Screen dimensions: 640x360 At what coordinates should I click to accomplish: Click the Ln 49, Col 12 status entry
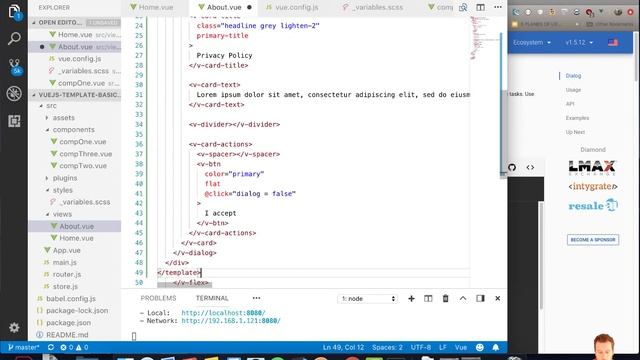(343, 347)
